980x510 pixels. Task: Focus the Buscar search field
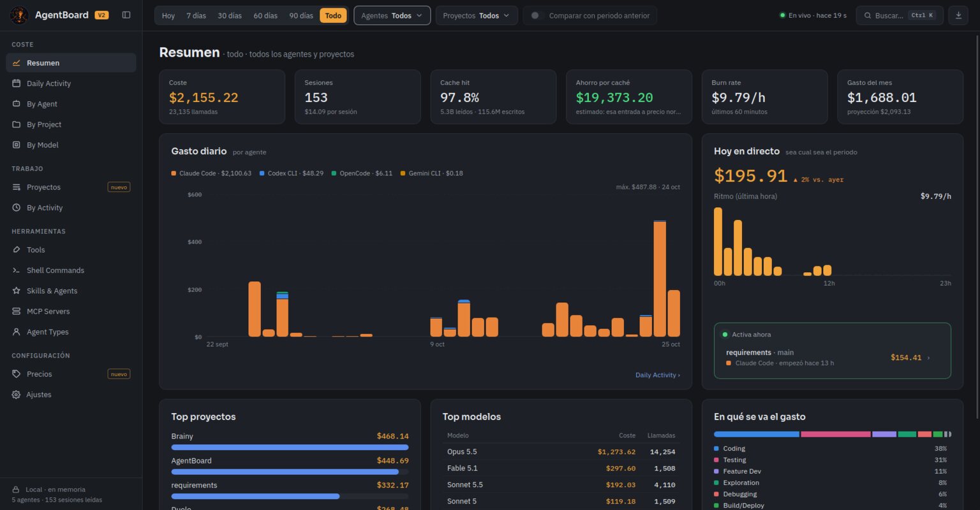[x=900, y=15]
